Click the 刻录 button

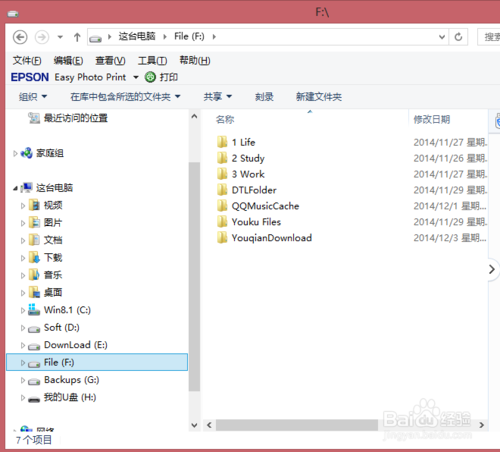[x=264, y=97]
